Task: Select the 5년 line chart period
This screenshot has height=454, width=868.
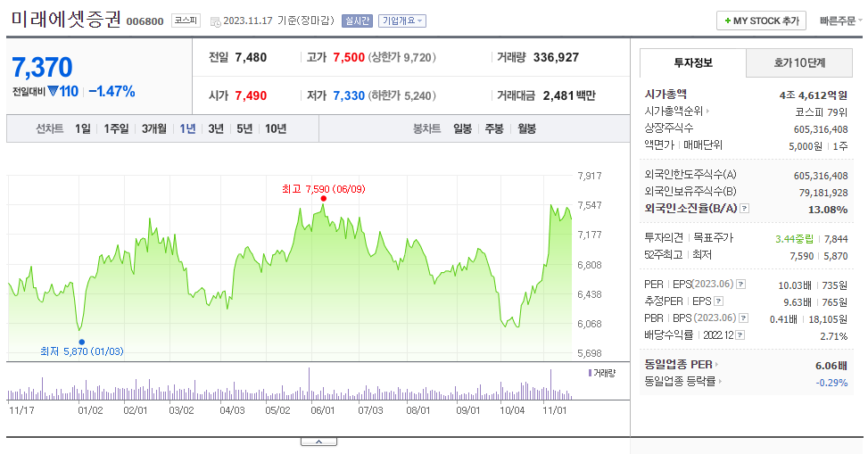Action: [x=244, y=128]
